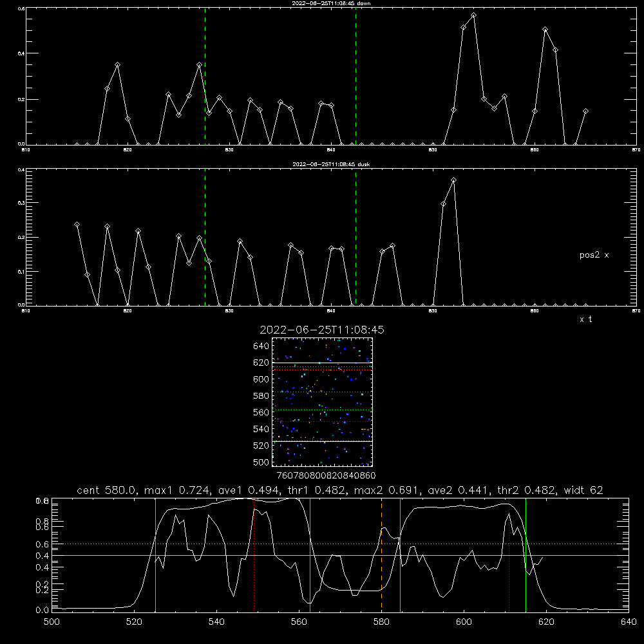644x644 pixels.
Task: Select 'cent 580.0' in the stats line
Action: pos(107,490)
